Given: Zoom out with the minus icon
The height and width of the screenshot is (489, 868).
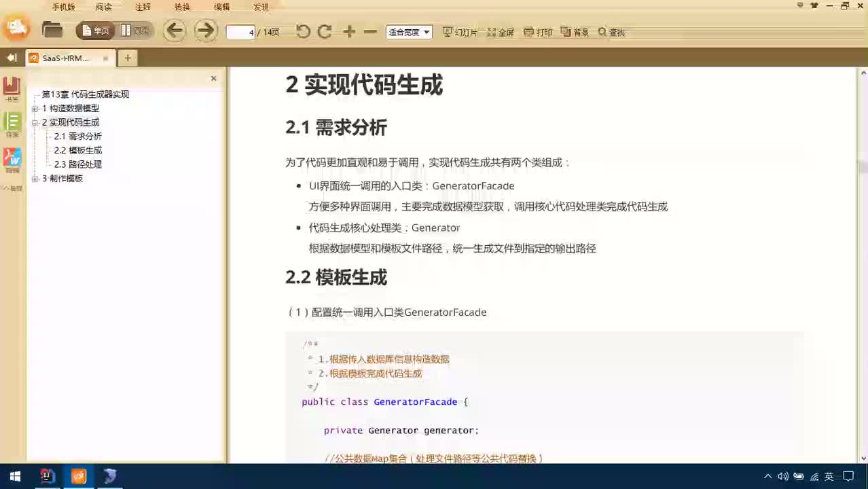Looking at the screenshot, I should click(370, 31).
